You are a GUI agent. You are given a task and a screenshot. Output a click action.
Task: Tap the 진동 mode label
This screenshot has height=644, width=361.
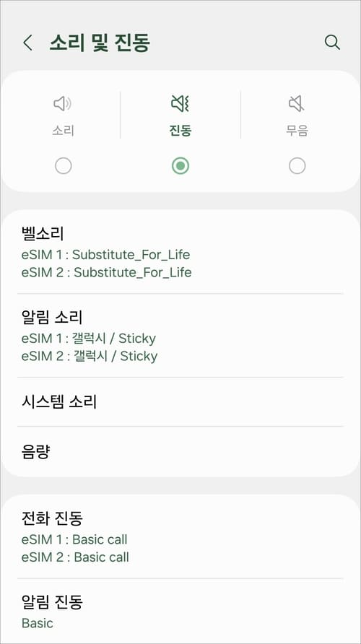(x=180, y=131)
